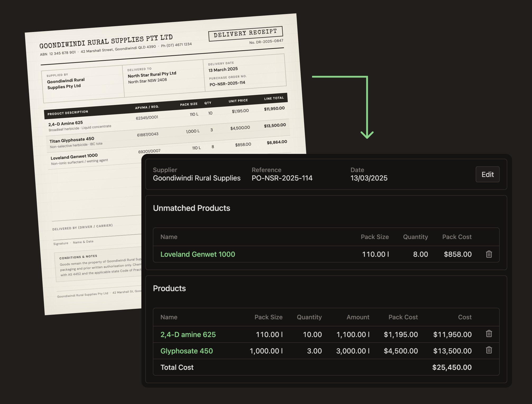Image resolution: width=532 pixels, height=404 pixels.
Task: Delete Glyphosate 450 with its trash icon
Action: (x=489, y=351)
